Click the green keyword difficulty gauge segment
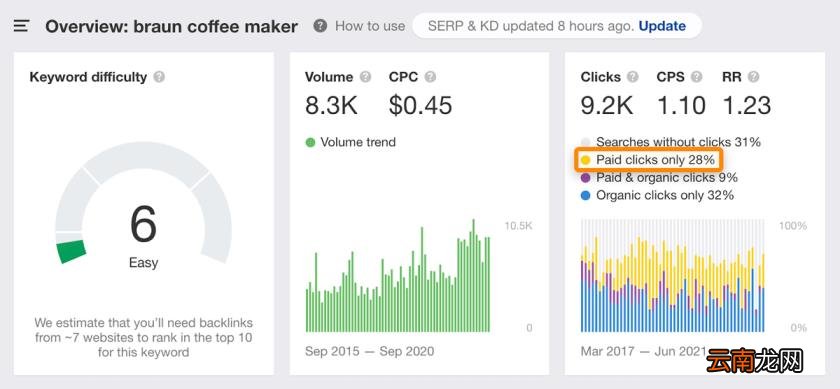Screen dimensions: 840x389 [72, 251]
